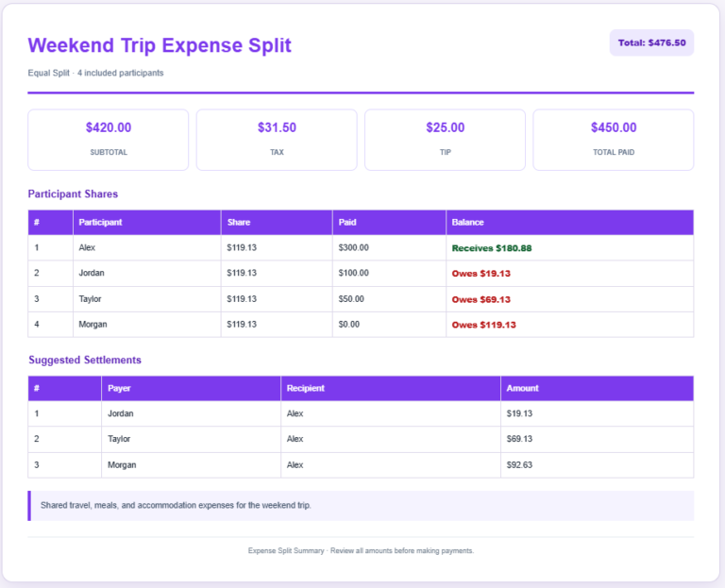Click the $450.00 total paid card
Screen dimensions: 725x588
pos(614,140)
